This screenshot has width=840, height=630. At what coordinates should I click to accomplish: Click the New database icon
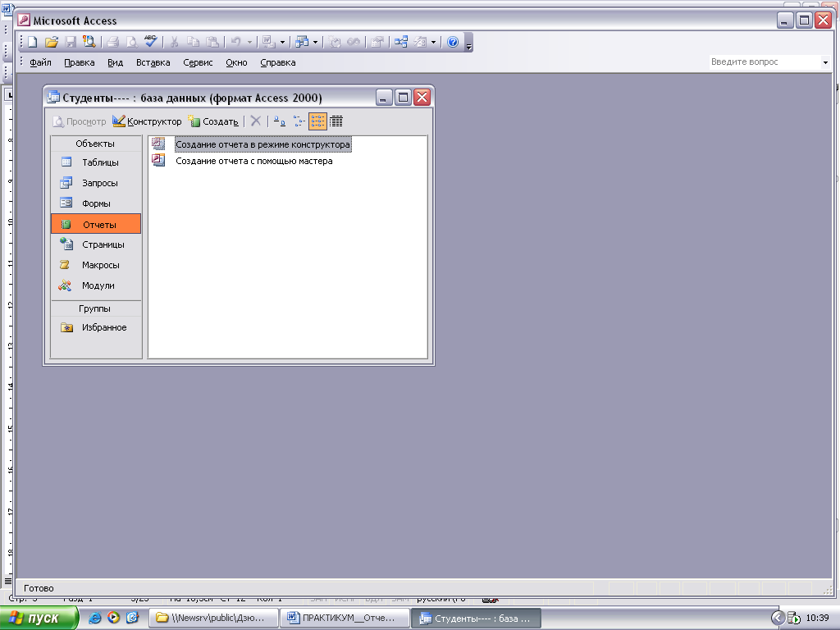pos(33,42)
